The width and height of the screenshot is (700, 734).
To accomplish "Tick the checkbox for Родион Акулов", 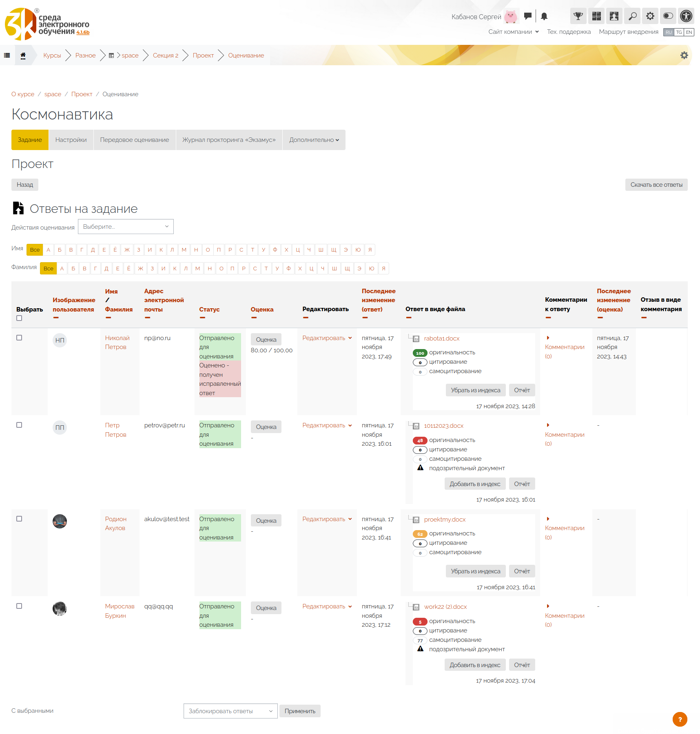I will (19, 519).
